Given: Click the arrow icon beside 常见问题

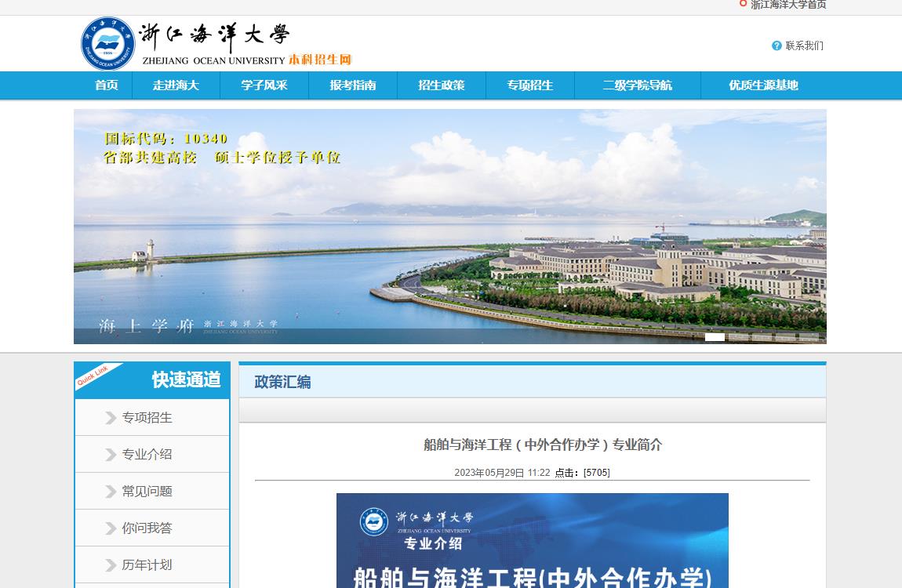Looking at the screenshot, I should coord(111,492).
